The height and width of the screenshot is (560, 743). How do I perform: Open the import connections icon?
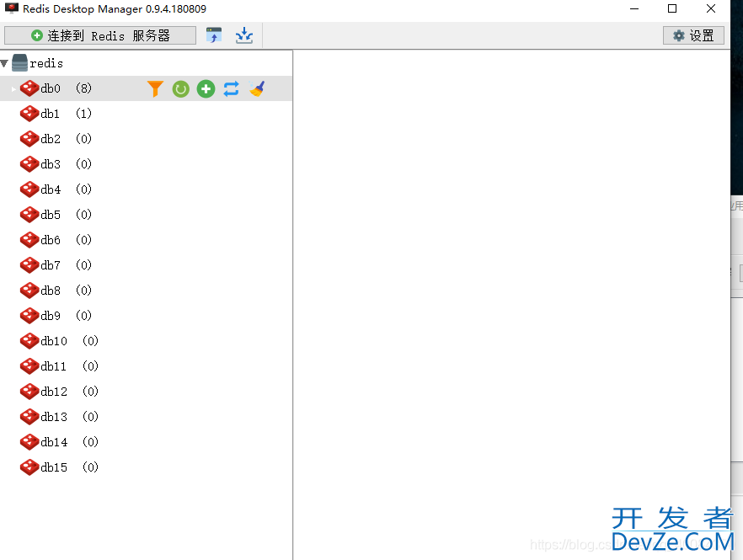click(214, 35)
